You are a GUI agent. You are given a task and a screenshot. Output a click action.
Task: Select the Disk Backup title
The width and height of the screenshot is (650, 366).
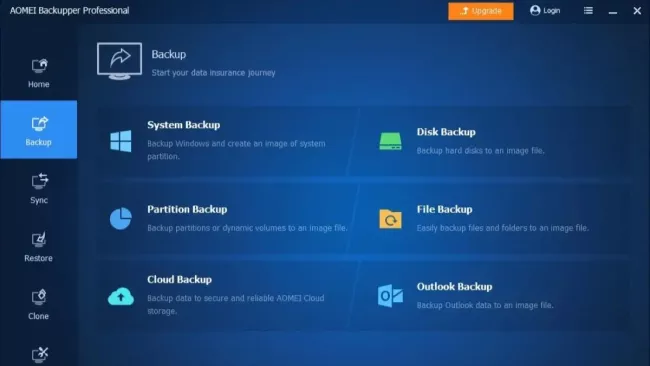[446, 132]
